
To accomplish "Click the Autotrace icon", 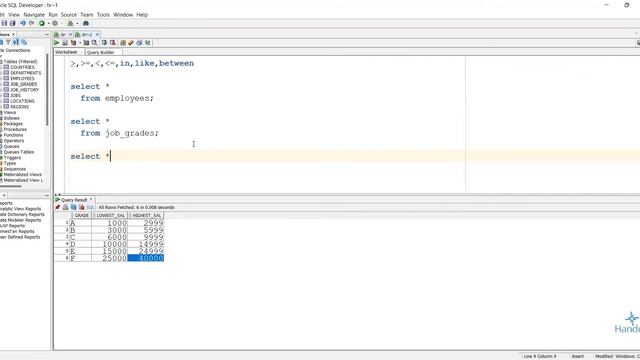I will point(86,43).
